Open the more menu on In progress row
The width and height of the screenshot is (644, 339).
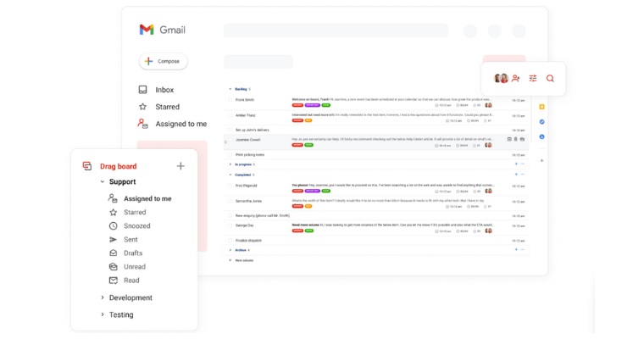[x=523, y=164]
